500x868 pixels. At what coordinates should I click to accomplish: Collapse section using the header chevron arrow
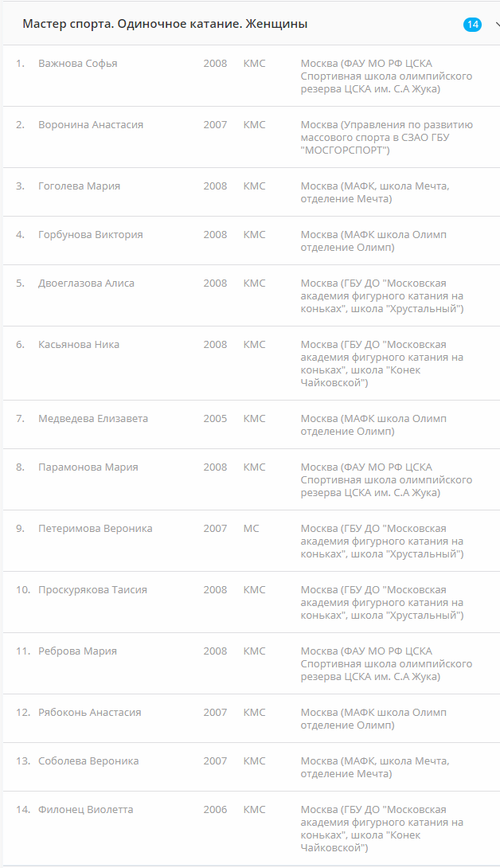[497, 25]
